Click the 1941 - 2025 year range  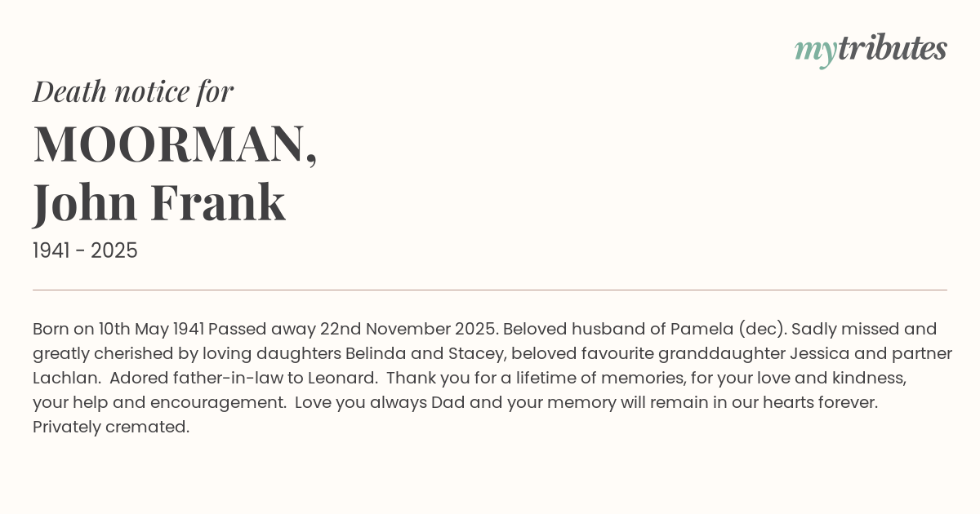85,250
